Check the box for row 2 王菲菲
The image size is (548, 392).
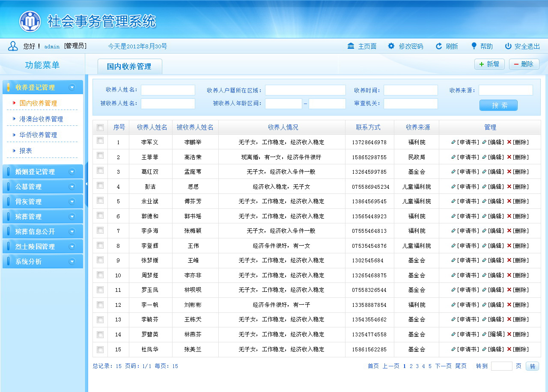point(100,155)
